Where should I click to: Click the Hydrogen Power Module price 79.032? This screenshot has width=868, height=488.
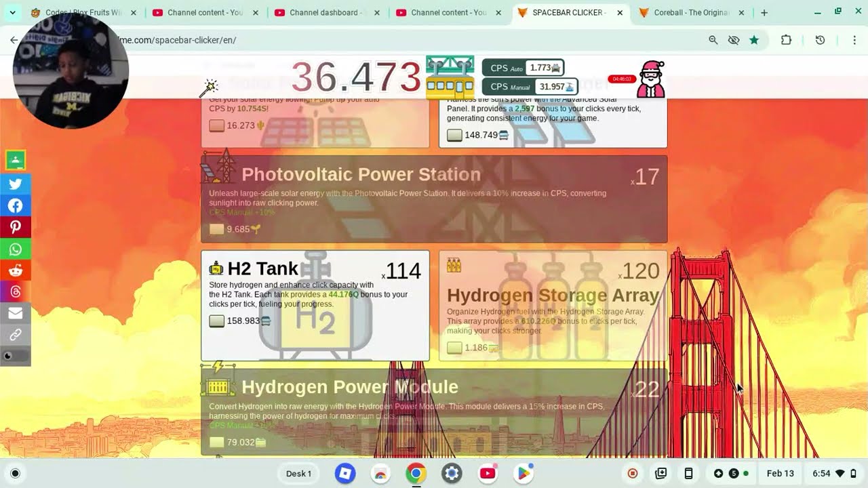(237, 443)
